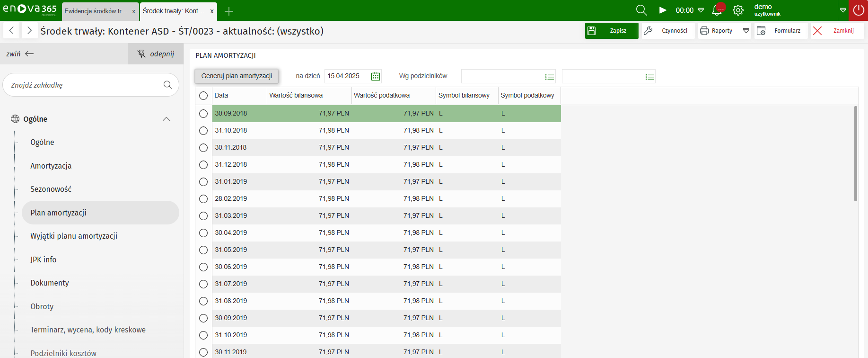Open notifications bell icon

tap(717, 10)
